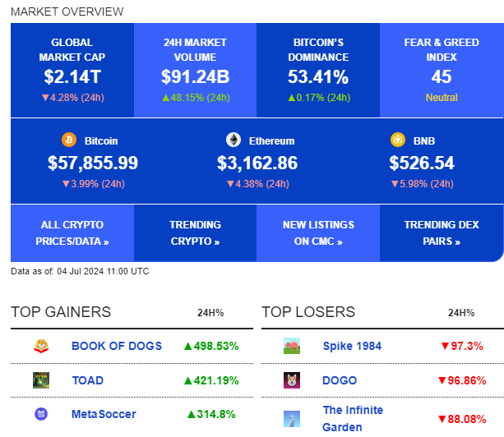The width and height of the screenshot is (504, 437).
Task: Click the DOGO token icon
Action: (292, 380)
